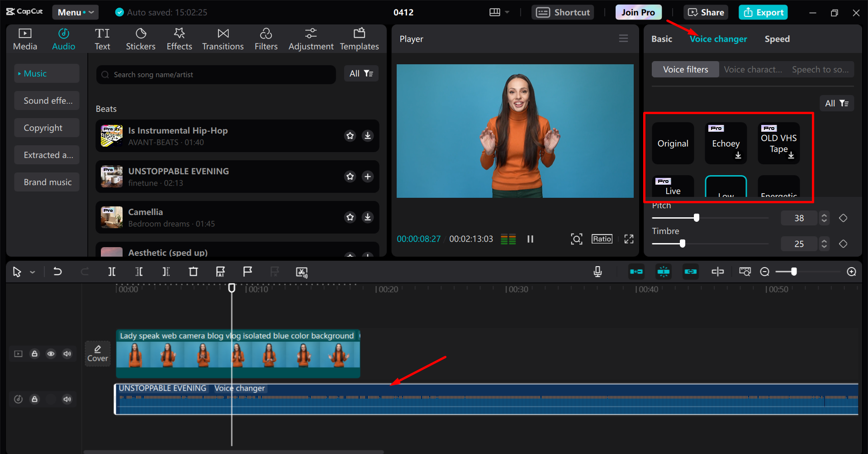Adjust the Timbre slider handle

[x=683, y=244]
